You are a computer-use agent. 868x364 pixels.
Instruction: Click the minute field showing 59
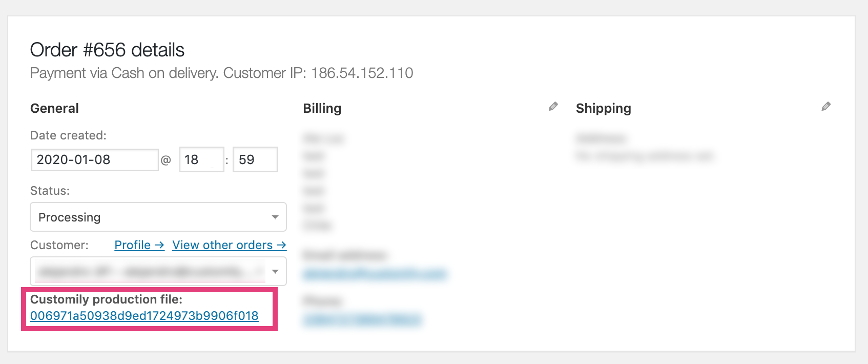[x=255, y=160]
